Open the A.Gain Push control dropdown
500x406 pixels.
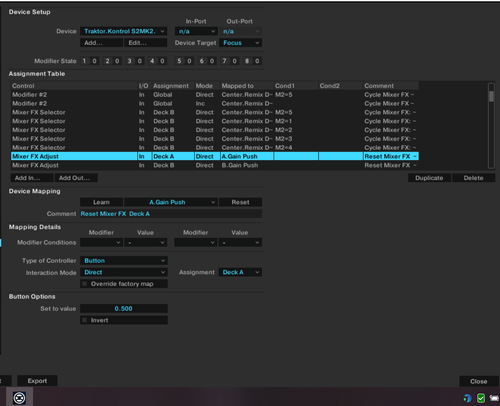171,202
